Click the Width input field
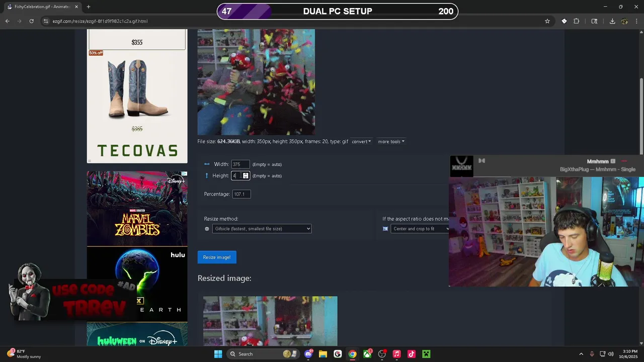 point(240,164)
